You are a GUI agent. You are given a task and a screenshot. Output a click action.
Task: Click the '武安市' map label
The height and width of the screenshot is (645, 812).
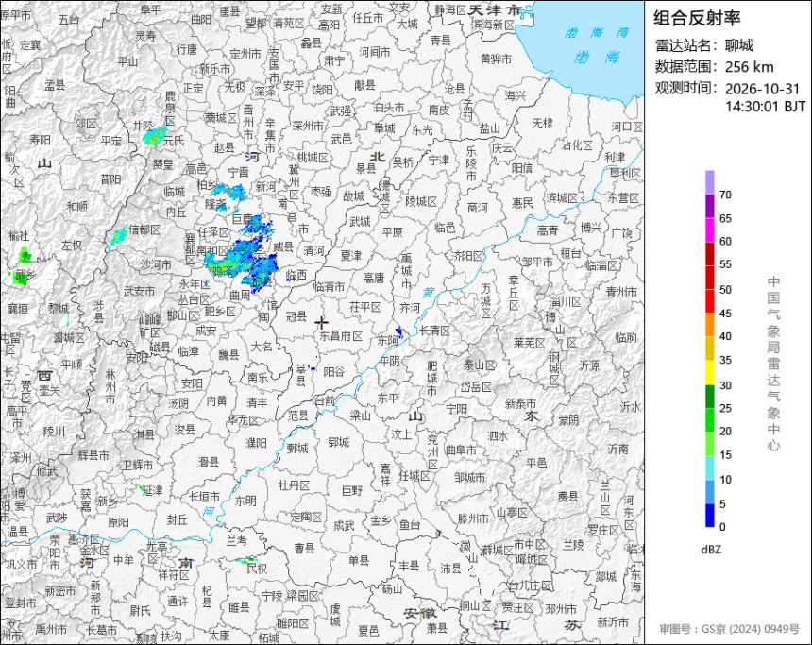(139, 292)
